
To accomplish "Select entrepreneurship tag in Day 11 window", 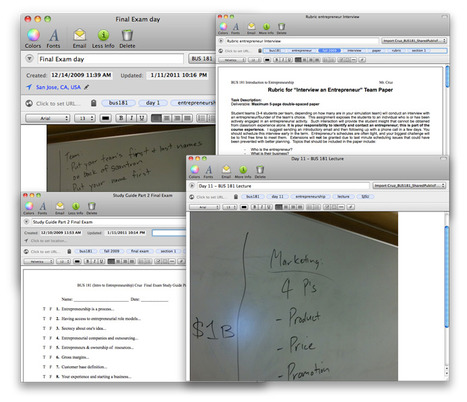I will coord(310,197).
